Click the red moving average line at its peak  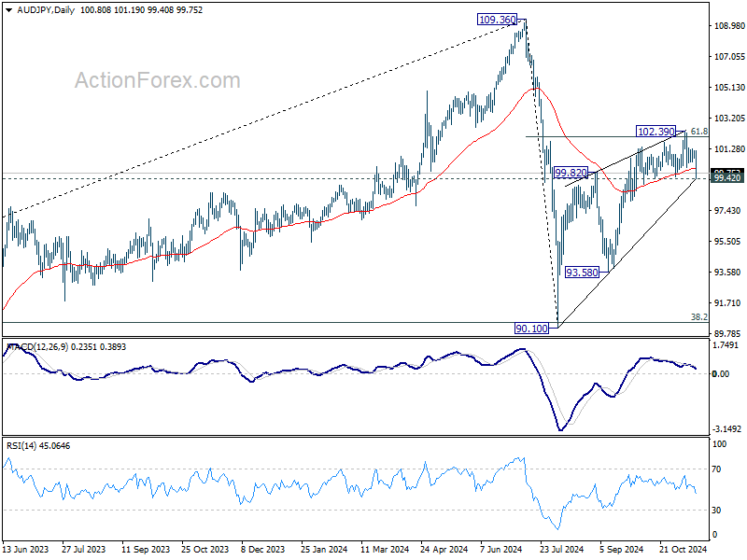pyautogui.click(x=536, y=88)
